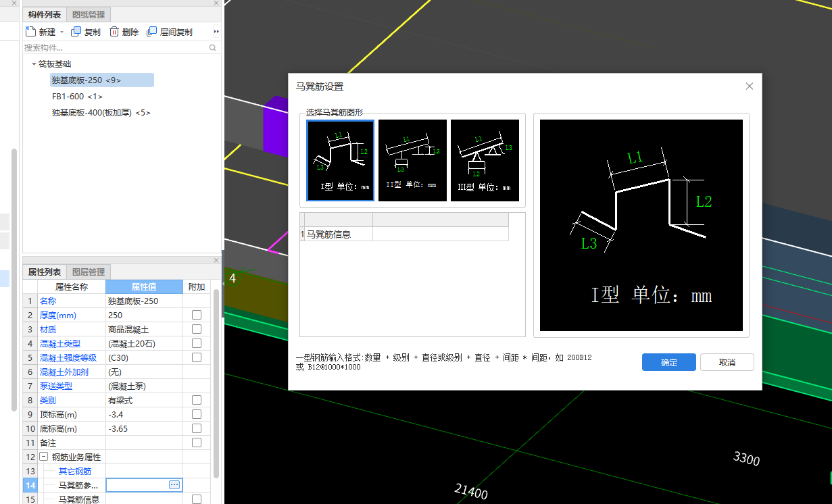Image resolution: width=832 pixels, height=504 pixels.
Task: Expand the toolbar overflow arrows
Action: [216, 32]
